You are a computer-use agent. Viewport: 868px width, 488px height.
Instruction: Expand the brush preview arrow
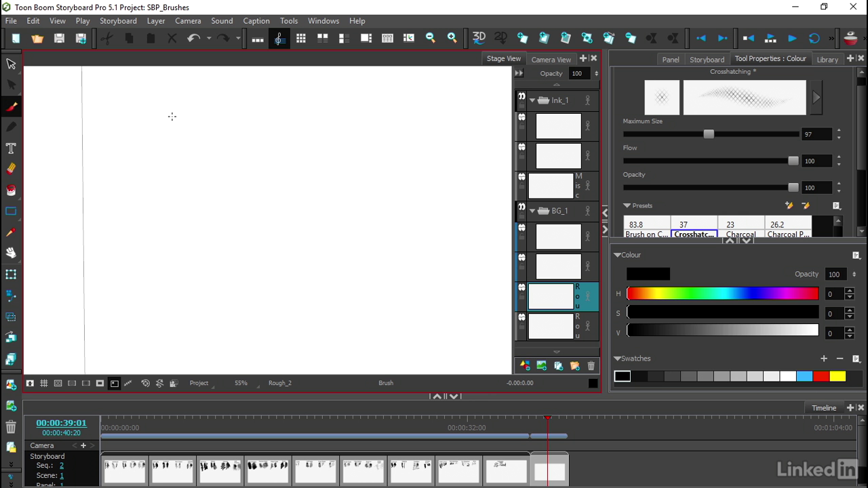[x=816, y=98]
